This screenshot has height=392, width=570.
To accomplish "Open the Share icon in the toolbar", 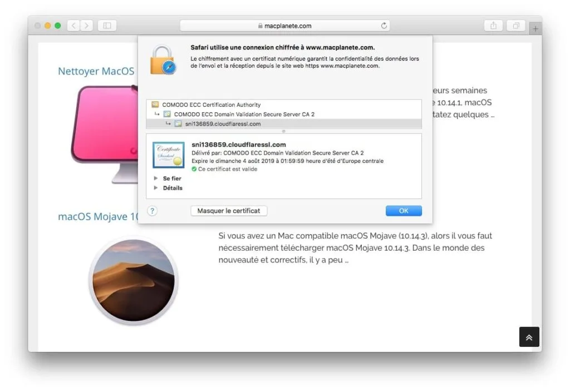I will coord(493,25).
